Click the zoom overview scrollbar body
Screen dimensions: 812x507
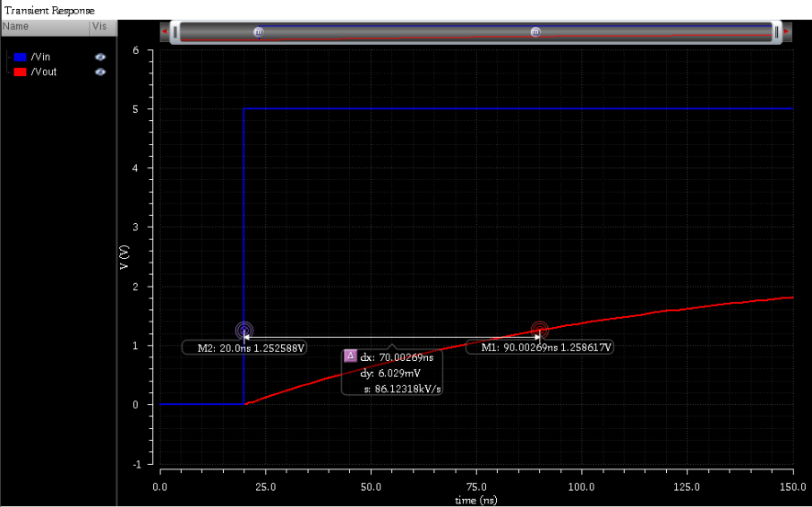(476, 32)
